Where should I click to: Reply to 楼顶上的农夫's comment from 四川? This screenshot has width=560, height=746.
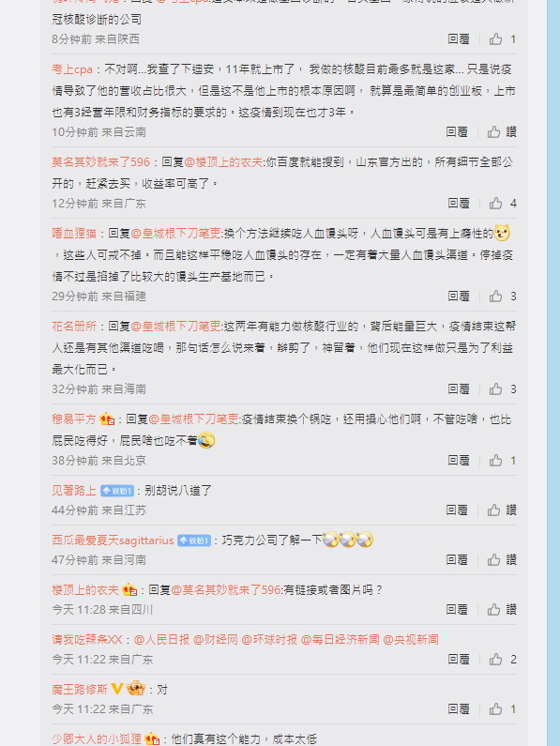pos(457,609)
